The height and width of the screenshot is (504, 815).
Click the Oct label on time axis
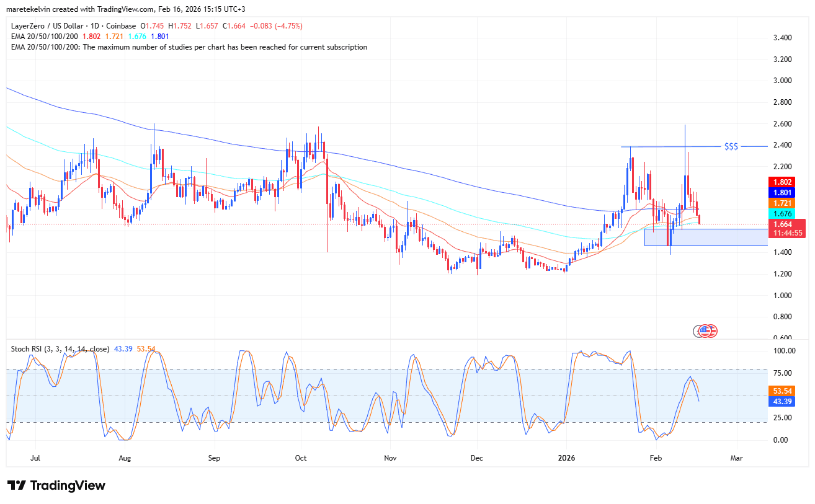click(301, 458)
